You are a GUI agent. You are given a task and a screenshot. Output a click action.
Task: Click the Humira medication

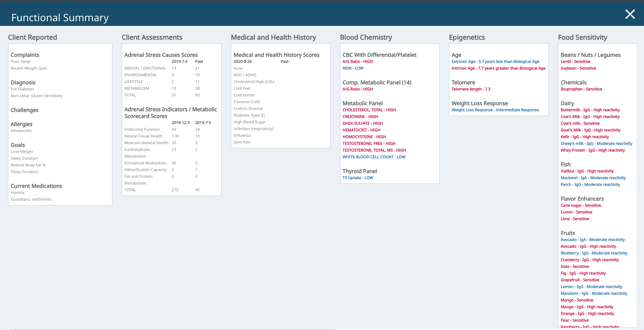[17, 193]
